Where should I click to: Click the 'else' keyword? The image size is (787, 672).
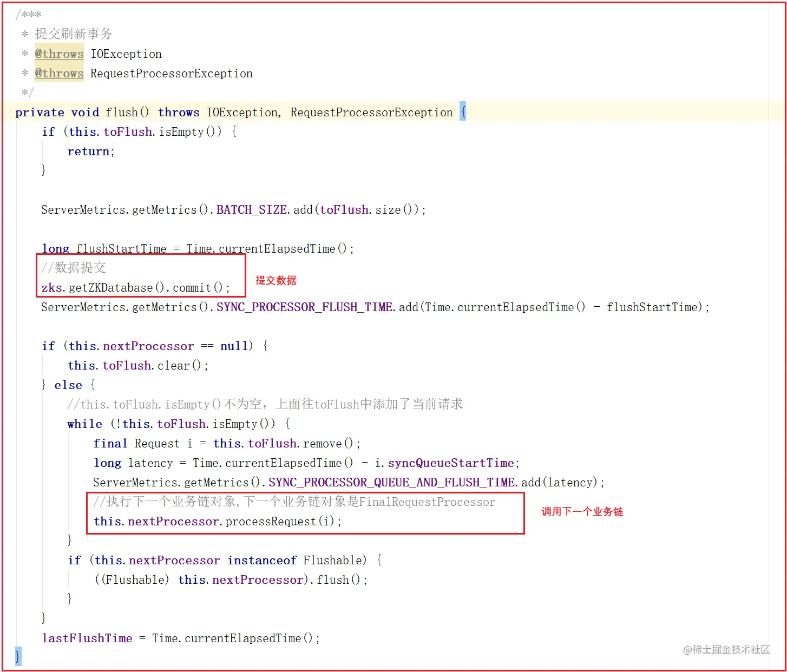point(68,385)
